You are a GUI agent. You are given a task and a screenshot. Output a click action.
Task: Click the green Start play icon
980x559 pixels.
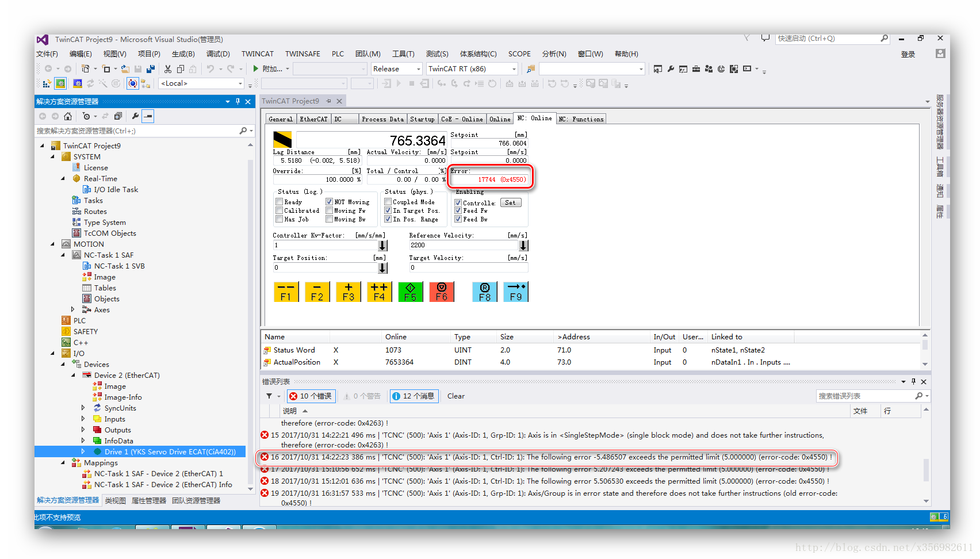tap(256, 68)
